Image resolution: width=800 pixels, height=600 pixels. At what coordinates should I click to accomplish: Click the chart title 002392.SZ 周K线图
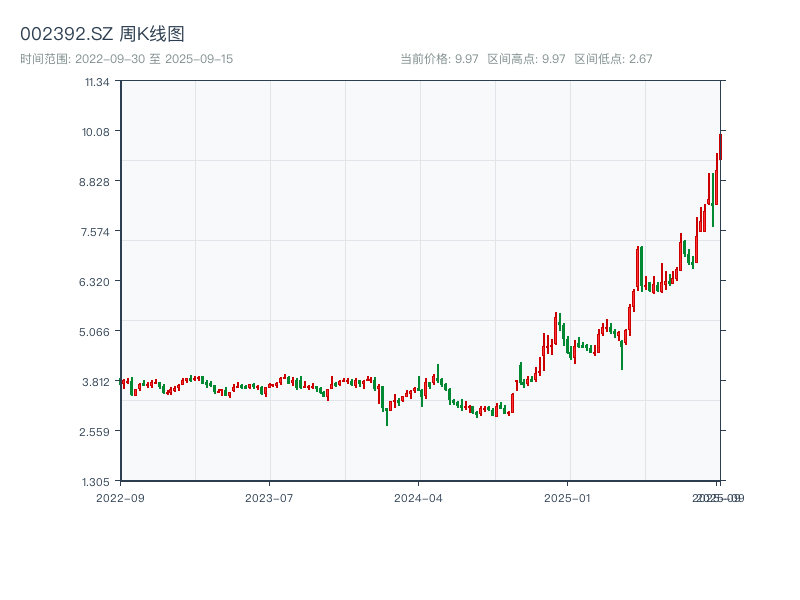pos(102,34)
